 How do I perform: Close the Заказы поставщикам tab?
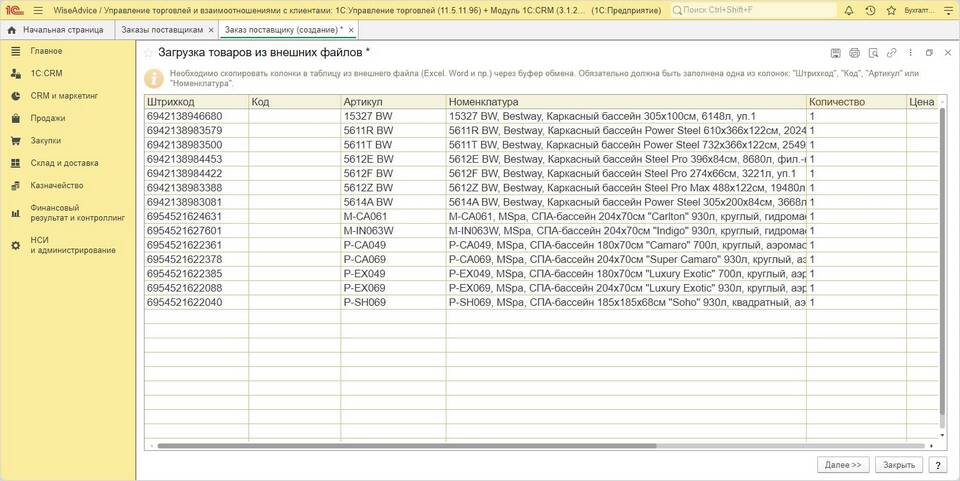[x=211, y=30]
